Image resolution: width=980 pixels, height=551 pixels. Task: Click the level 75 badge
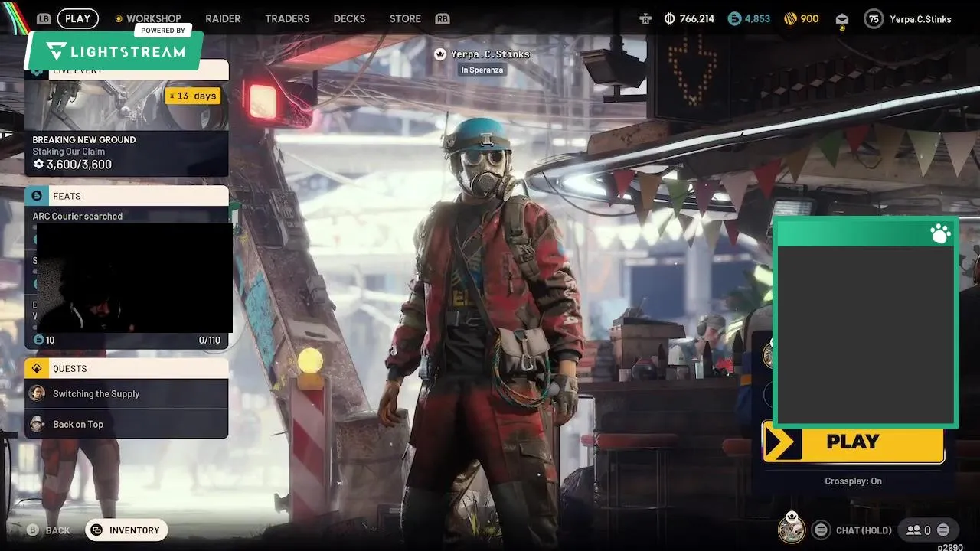pos(874,18)
